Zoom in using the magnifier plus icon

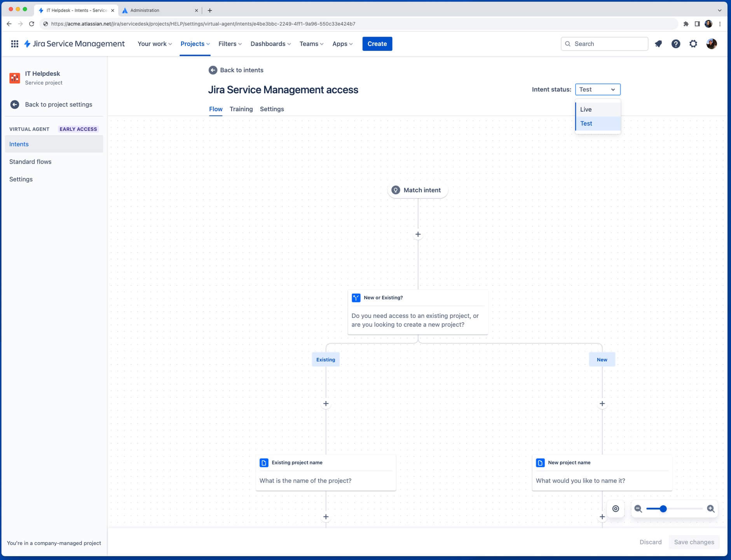click(711, 508)
